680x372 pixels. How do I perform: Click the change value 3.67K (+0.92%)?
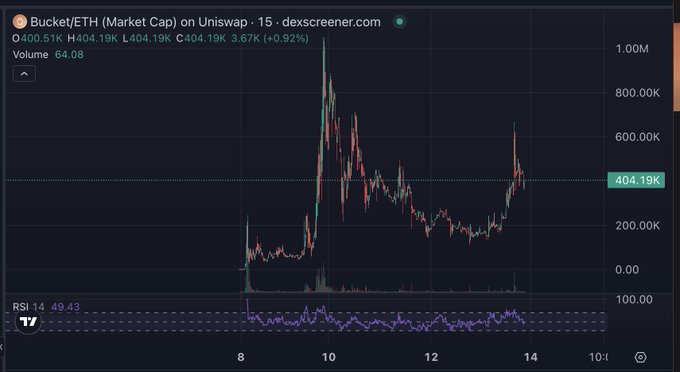click(270, 38)
